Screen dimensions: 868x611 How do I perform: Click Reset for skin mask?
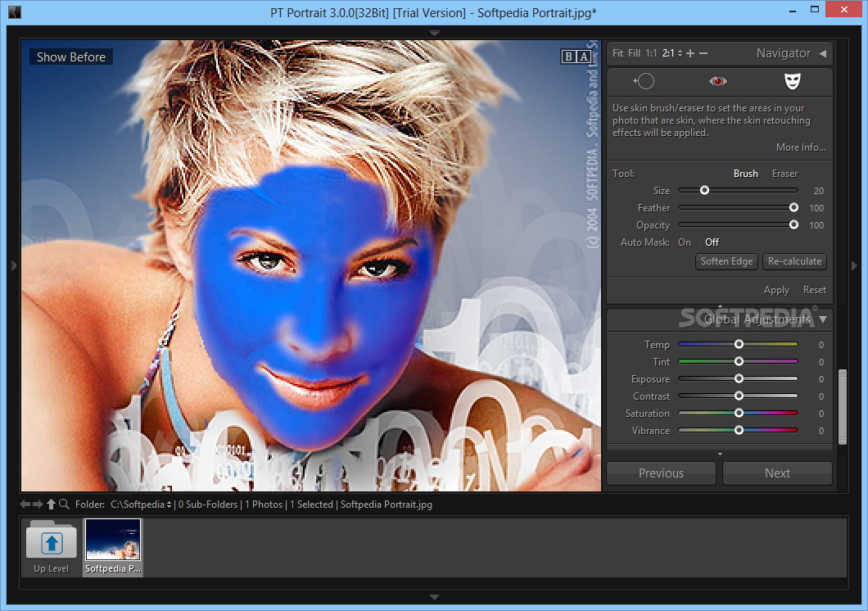click(x=814, y=290)
